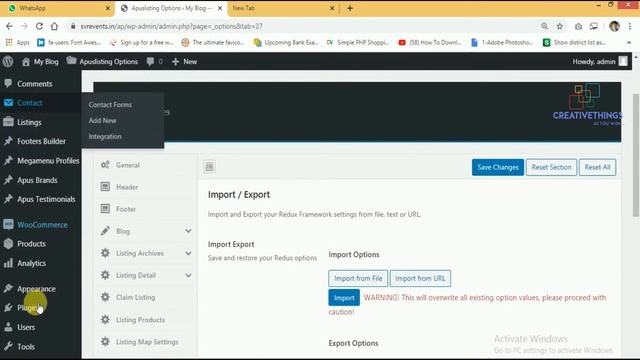The height and width of the screenshot is (360, 640).
Task: Open the Chrome profile avatar
Action: click(614, 26)
